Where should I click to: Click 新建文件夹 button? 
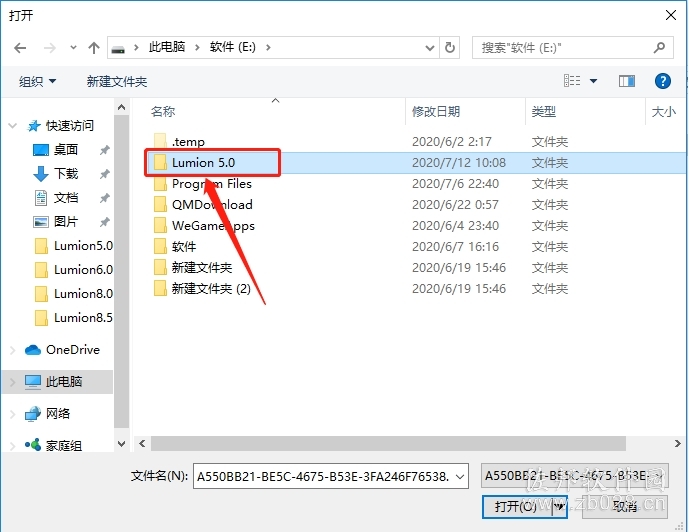pos(116,81)
